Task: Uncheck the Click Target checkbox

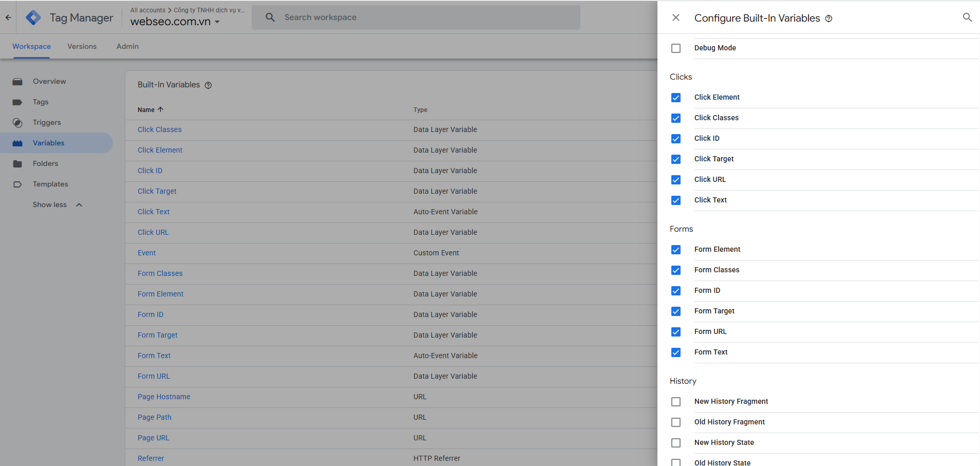Action: 676,159
